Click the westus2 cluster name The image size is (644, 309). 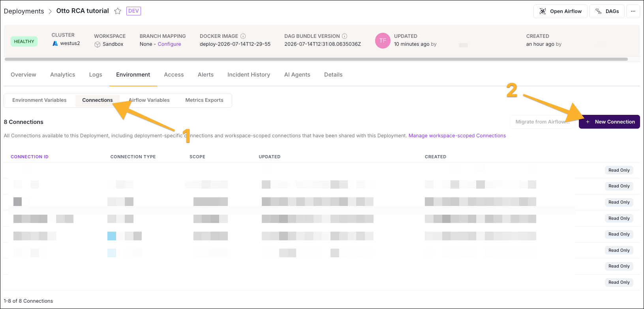tap(70, 43)
